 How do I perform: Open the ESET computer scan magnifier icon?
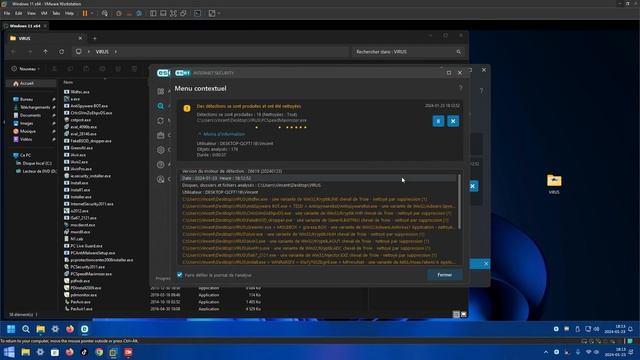(x=160, y=106)
